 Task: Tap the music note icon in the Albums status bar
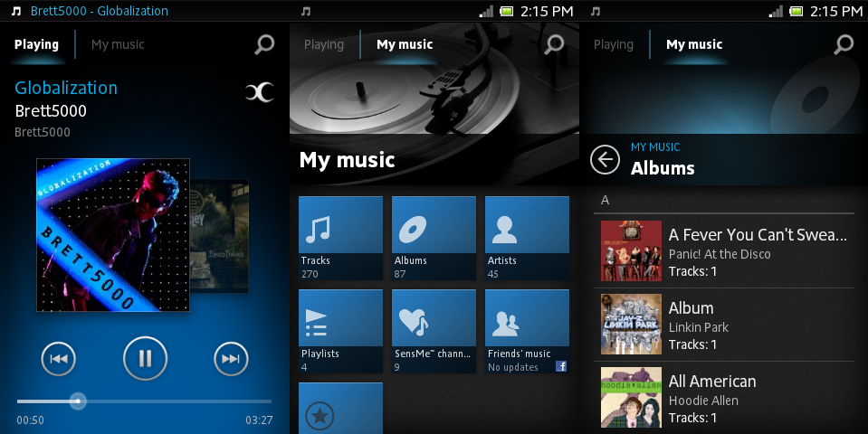pyautogui.click(x=595, y=11)
